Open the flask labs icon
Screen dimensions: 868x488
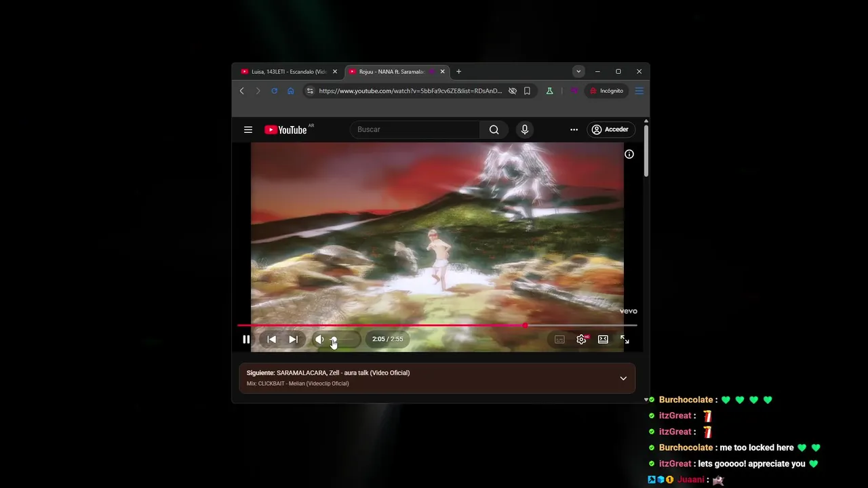549,91
